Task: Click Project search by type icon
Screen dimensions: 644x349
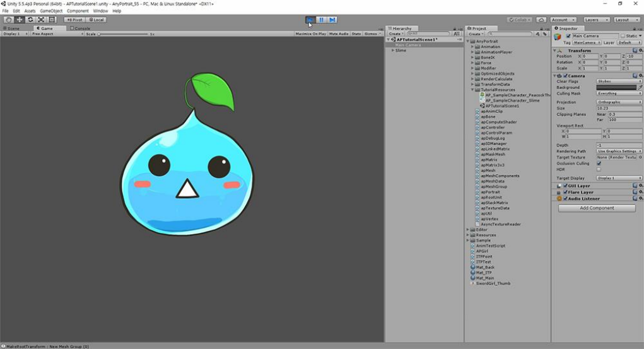Action: click(x=537, y=33)
